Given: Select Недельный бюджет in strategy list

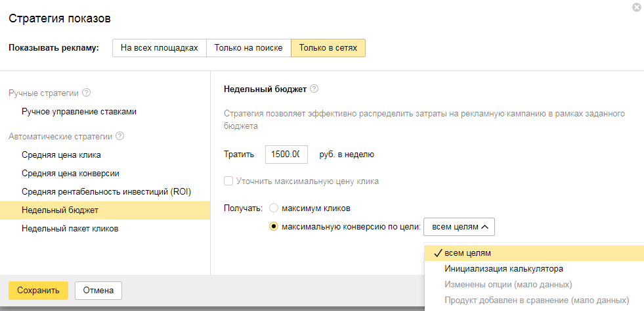Looking at the screenshot, I should 60,210.
